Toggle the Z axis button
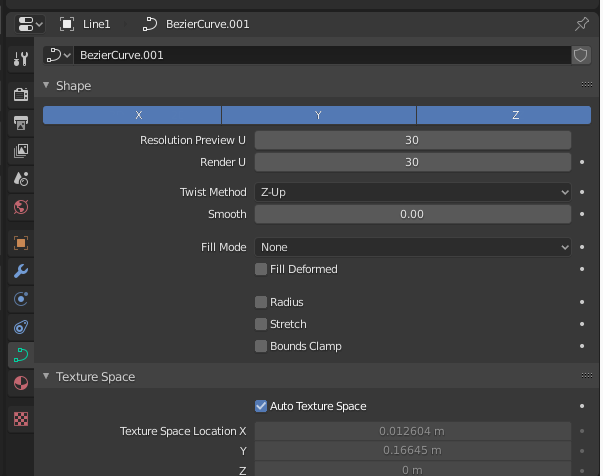This screenshot has width=603, height=476. (504, 115)
